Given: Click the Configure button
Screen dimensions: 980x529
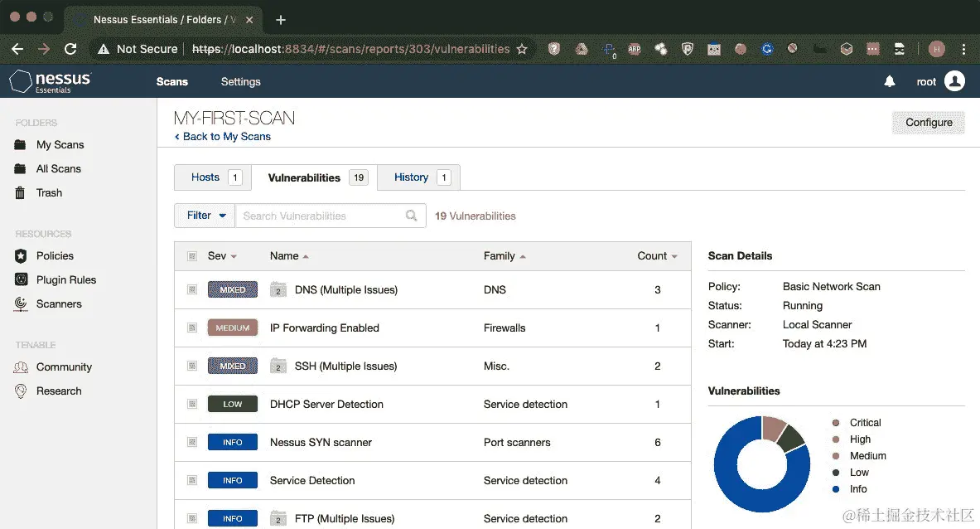Looking at the screenshot, I should click(928, 123).
